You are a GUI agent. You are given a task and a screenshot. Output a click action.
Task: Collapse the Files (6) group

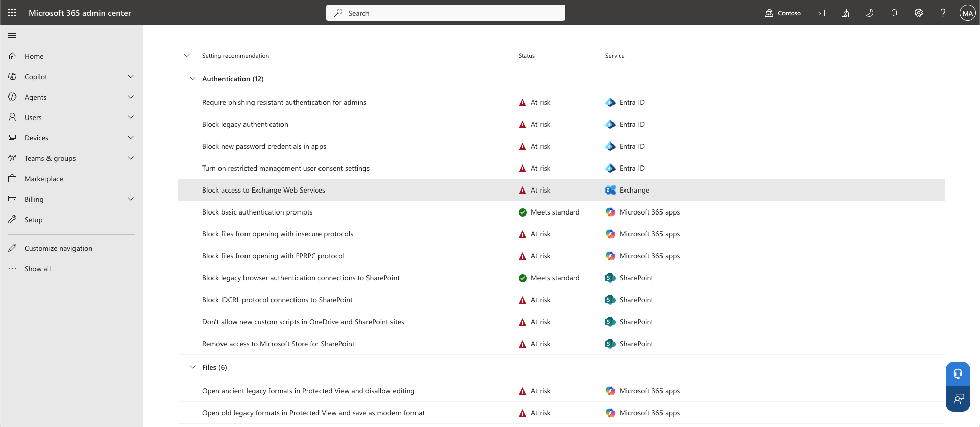coord(193,367)
